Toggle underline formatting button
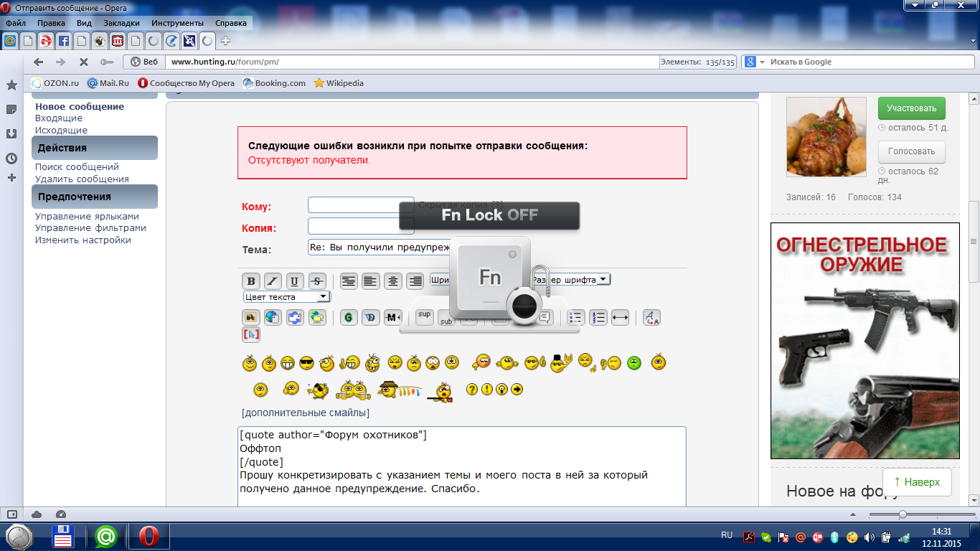 tap(295, 281)
